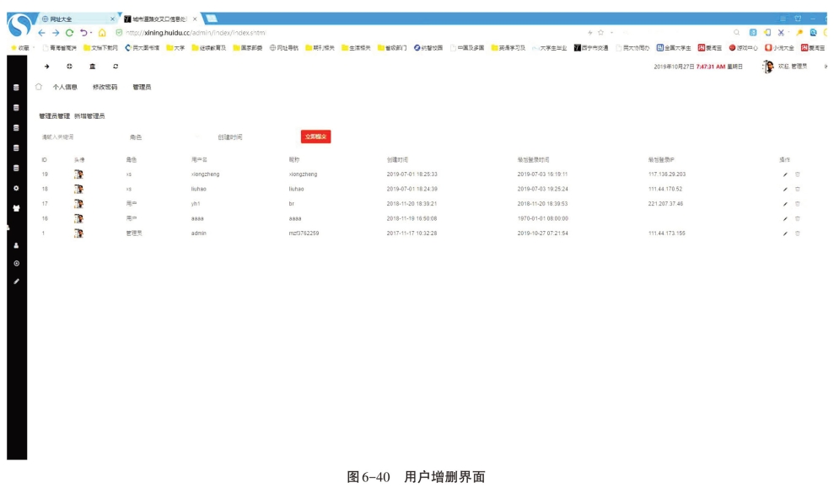The width and height of the screenshot is (834, 504).
Task: Click the timestamp '1970-01-01 08:00:00'
Action: (x=542, y=218)
